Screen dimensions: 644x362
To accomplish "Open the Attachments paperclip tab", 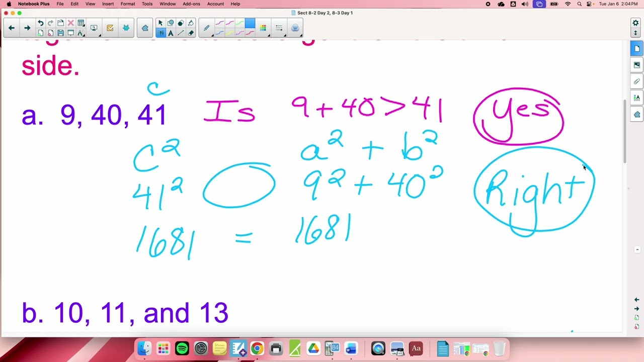I will 637,81.
